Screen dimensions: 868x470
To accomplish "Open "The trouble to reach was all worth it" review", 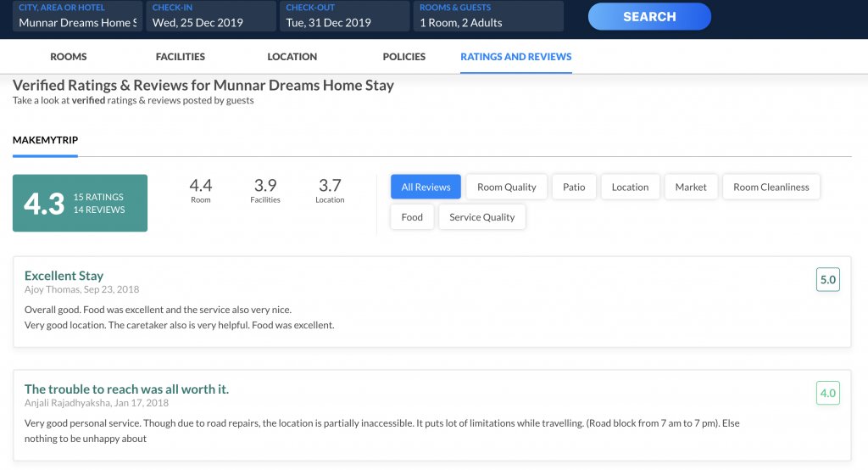I will point(126,389).
